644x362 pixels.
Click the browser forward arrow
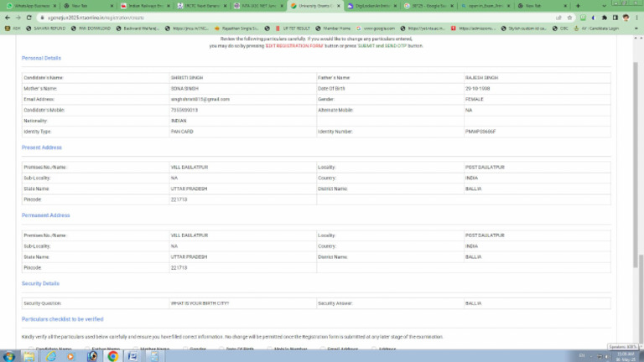click(x=18, y=18)
